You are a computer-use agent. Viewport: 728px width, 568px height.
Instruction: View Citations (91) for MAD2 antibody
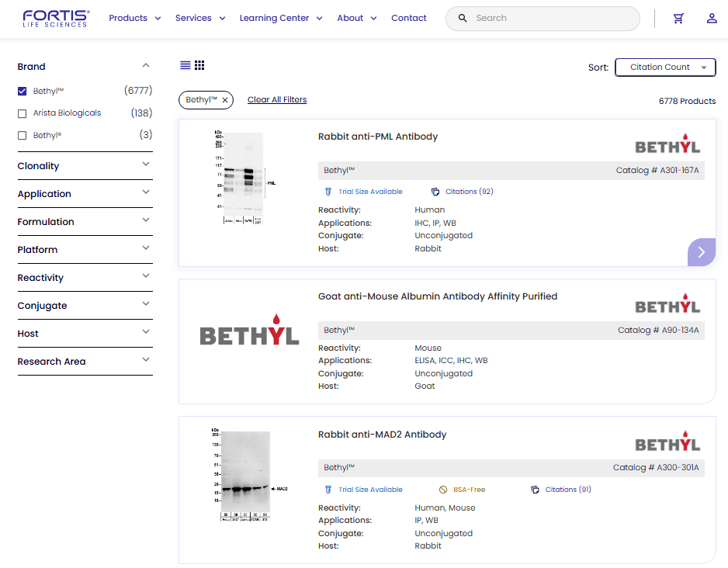click(568, 490)
